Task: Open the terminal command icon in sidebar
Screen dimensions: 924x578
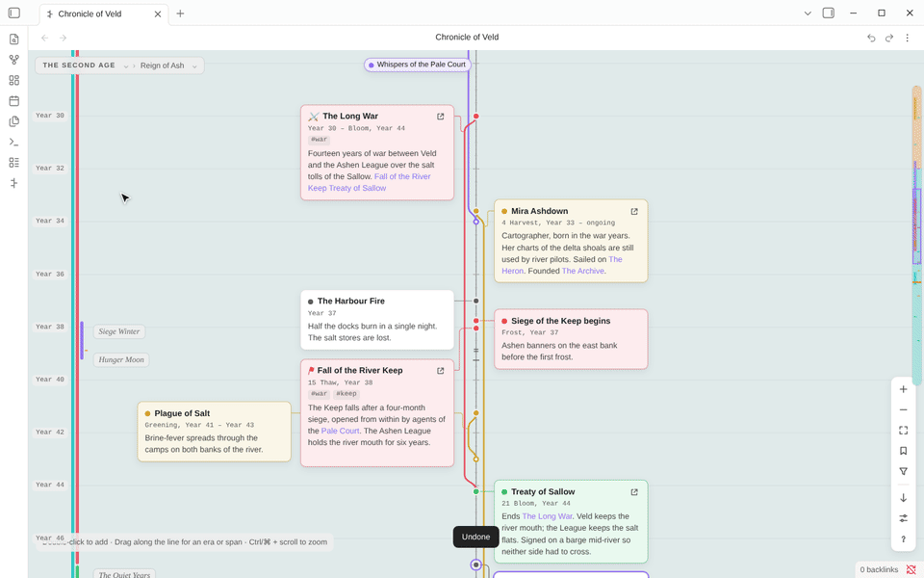Action: click(x=14, y=143)
